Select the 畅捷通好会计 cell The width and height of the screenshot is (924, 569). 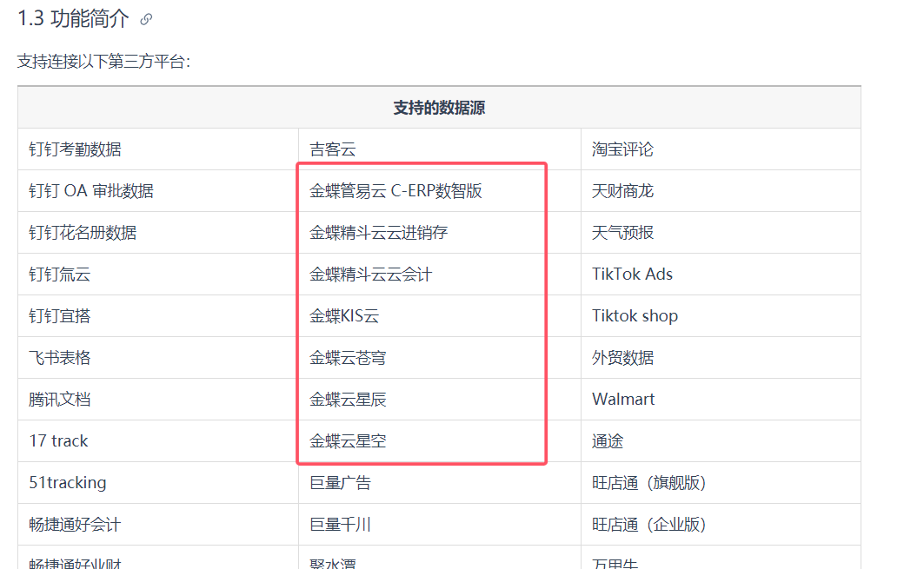[x=158, y=524]
